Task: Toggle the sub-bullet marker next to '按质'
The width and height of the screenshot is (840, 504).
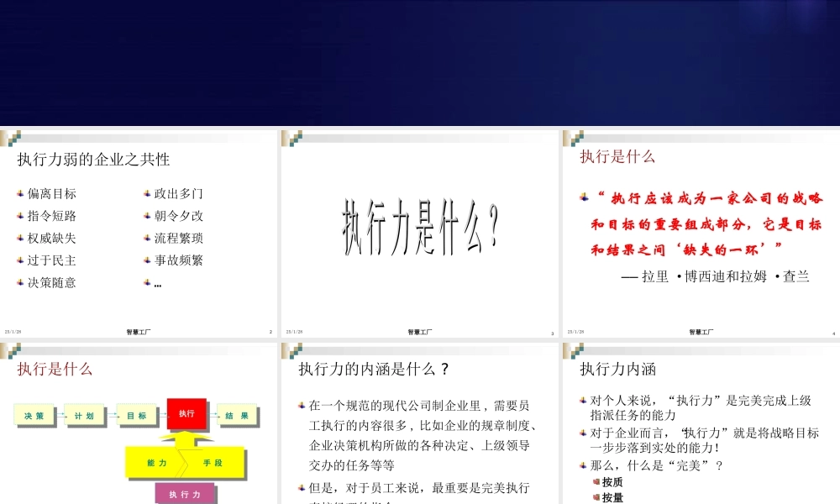Action: coord(595,482)
